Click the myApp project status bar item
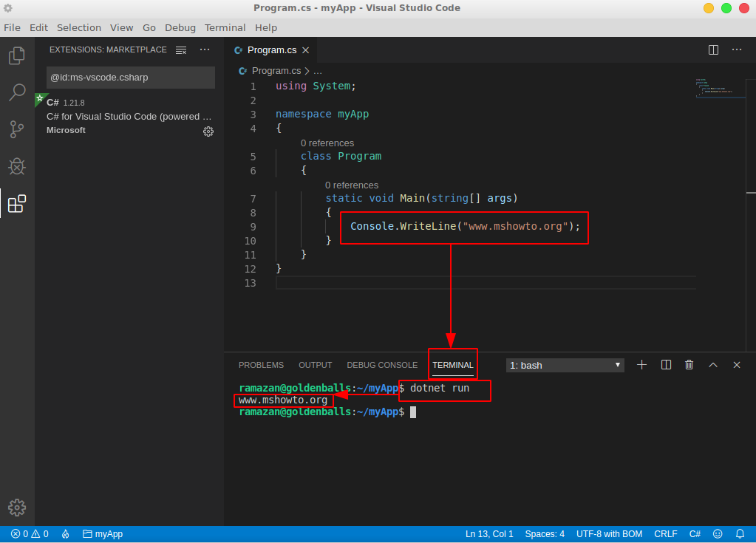The height and width of the screenshot is (543, 756). tap(103, 534)
